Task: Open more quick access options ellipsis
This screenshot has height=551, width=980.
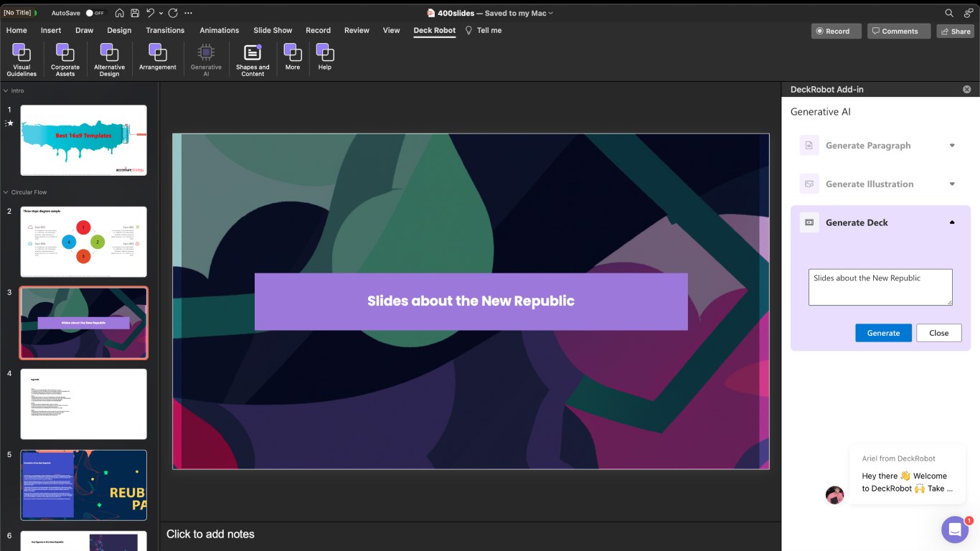Action: 188,13
